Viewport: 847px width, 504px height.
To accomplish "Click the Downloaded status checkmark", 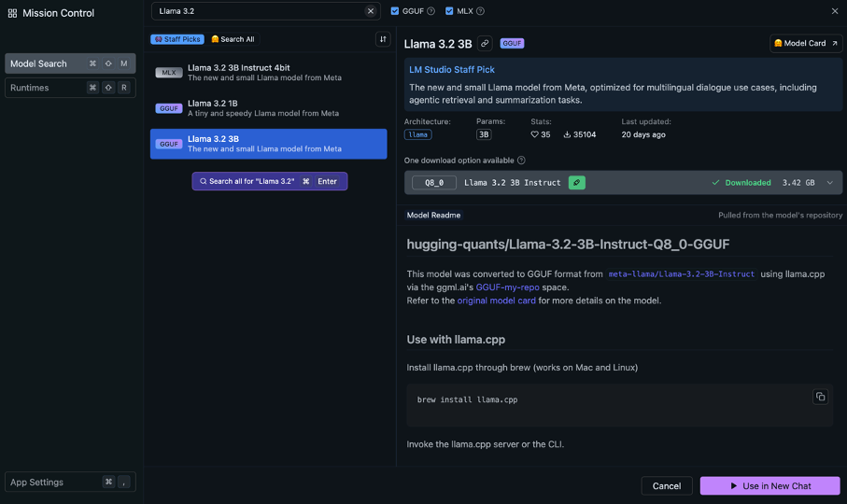I will (715, 182).
